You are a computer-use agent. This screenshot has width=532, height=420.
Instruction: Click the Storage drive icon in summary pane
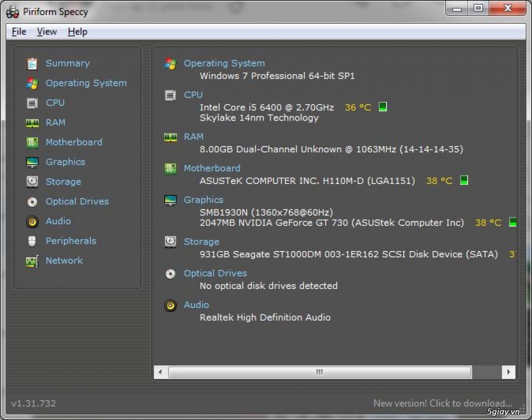coord(170,242)
